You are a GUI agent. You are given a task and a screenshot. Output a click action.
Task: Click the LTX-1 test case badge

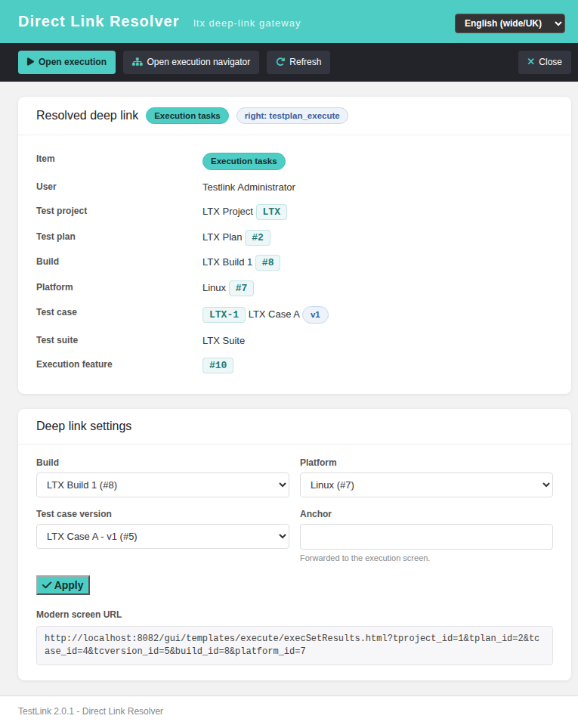coord(224,314)
